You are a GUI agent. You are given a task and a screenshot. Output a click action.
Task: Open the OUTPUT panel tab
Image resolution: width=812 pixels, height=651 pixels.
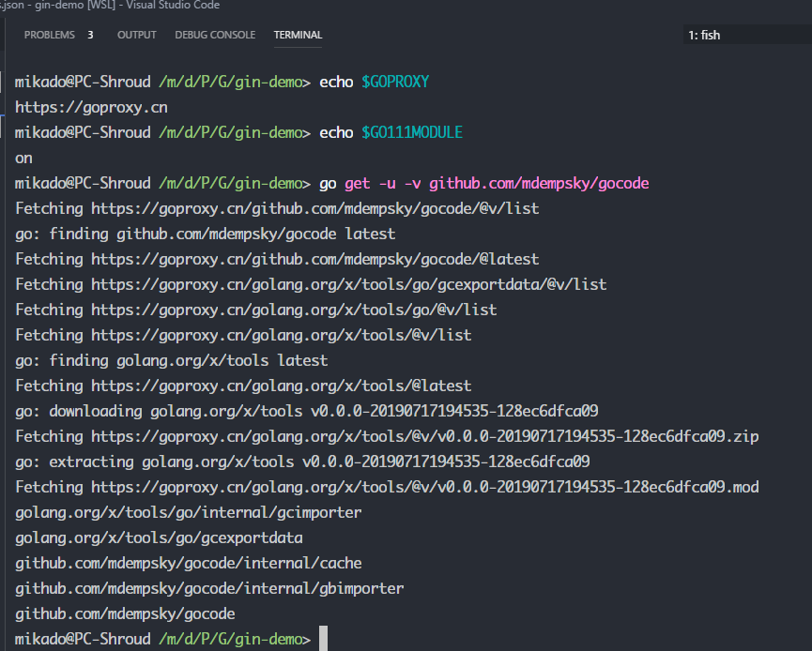[137, 35]
